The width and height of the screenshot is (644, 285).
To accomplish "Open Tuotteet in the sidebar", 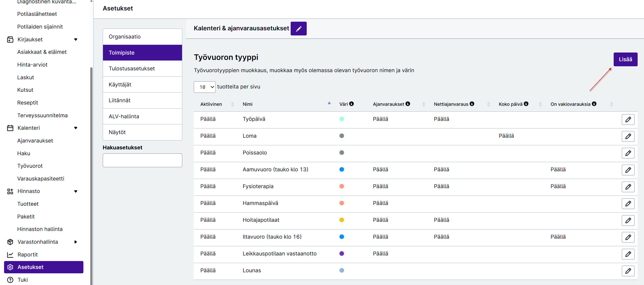I will pos(28,204).
